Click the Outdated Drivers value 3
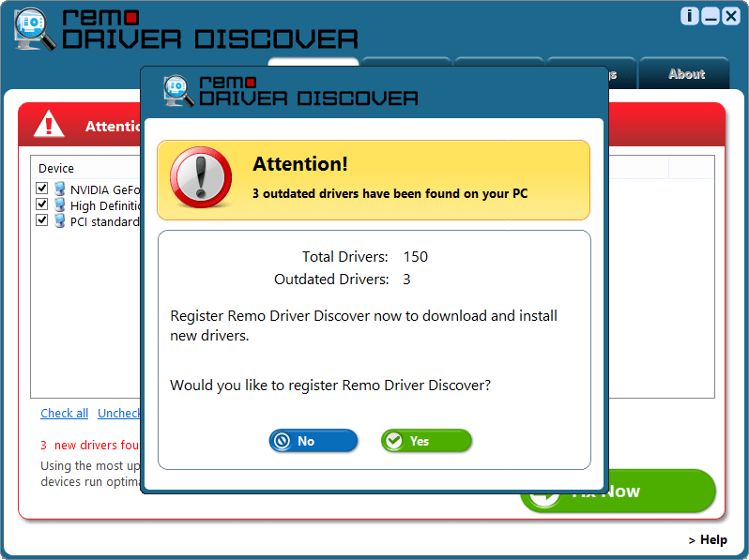Screen dimensions: 749x560 [406, 280]
